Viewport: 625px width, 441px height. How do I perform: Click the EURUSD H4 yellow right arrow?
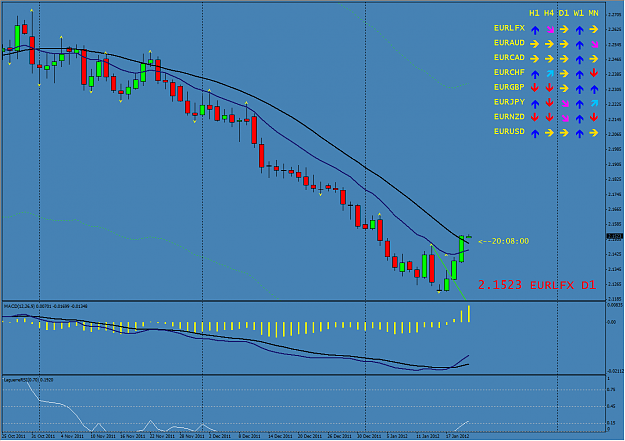pos(550,132)
